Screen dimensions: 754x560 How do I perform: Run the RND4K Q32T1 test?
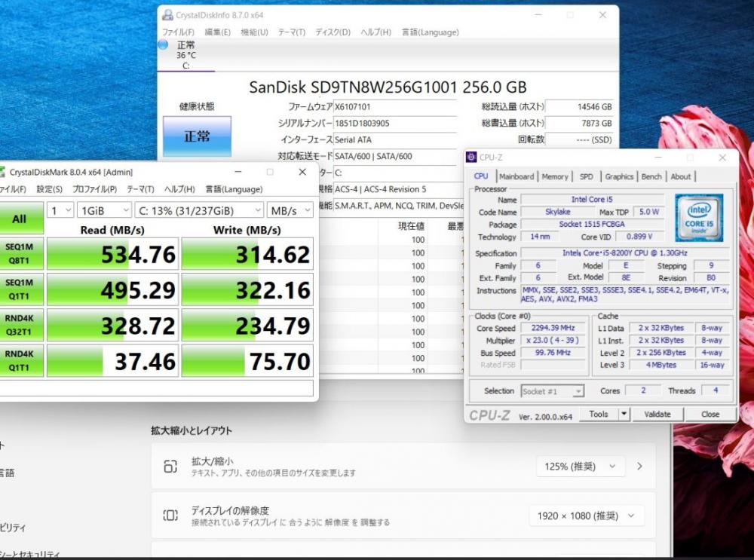coord(21,325)
